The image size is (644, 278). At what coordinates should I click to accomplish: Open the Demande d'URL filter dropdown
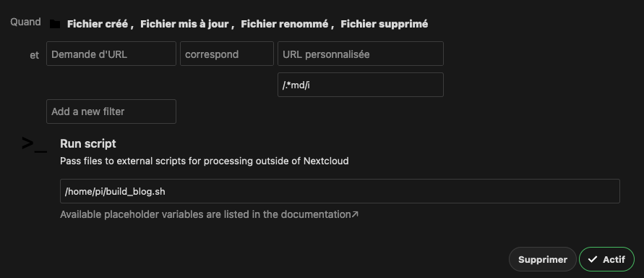(x=111, y=54)
